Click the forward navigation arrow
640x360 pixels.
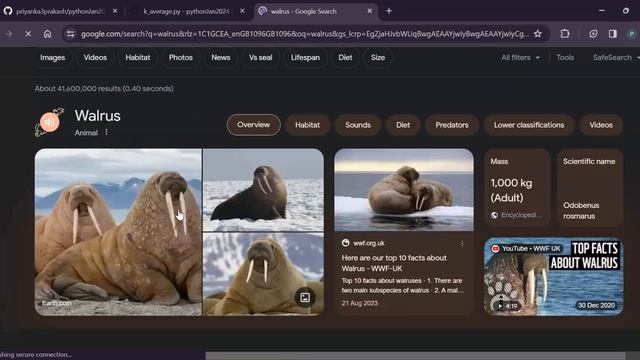pyautogui.click(x=9, y=34)
